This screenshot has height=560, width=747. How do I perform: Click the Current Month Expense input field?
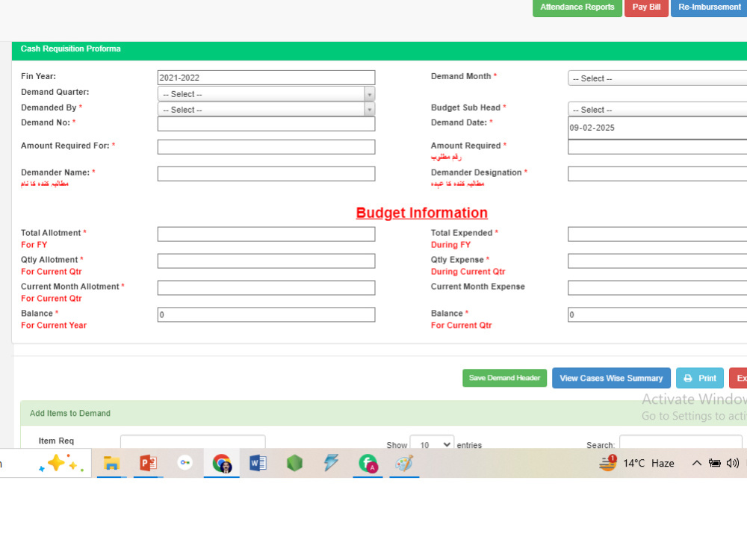(x=657, y=287)
